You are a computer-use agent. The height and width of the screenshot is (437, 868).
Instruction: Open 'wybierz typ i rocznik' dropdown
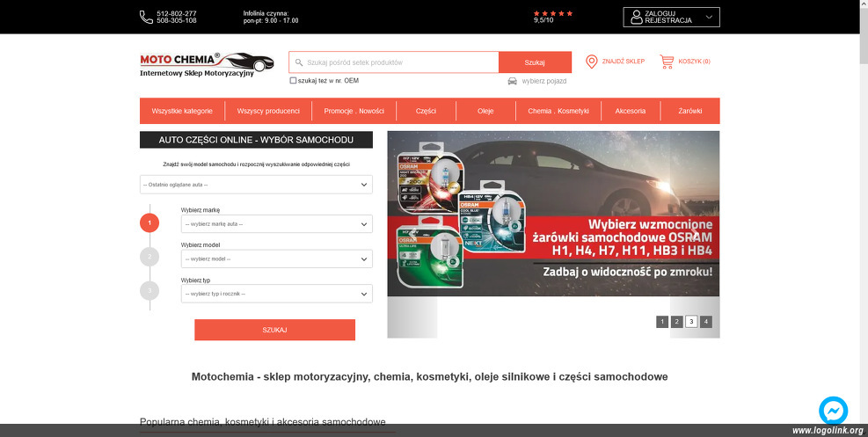(x=277, y=294)
